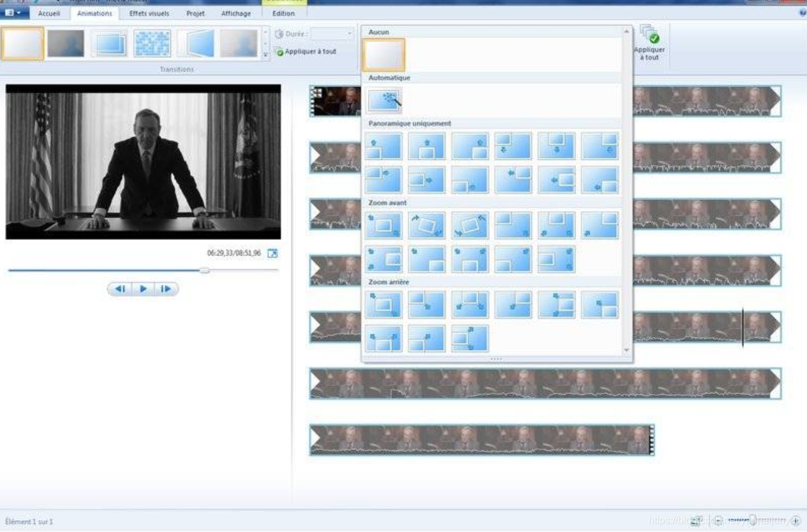
Task: Open the Affichage tab
Action: point(236,13)
